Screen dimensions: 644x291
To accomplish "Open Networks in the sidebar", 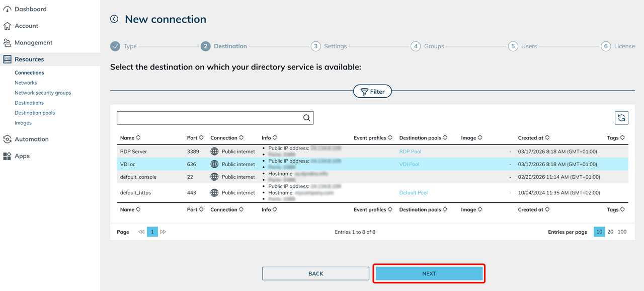I will tap(26, 83).
